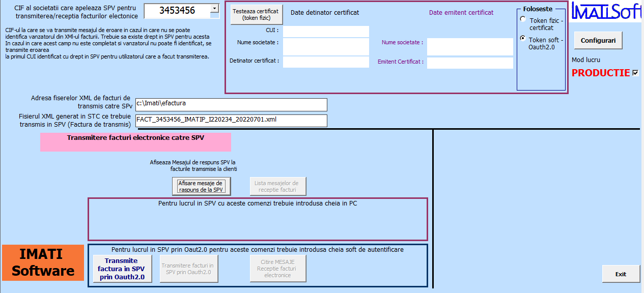The width and height of the screenshot is (644, 293).
Task: Click Transmite factura in SPV prin Oauth2.0
Action: pos(122,269)
